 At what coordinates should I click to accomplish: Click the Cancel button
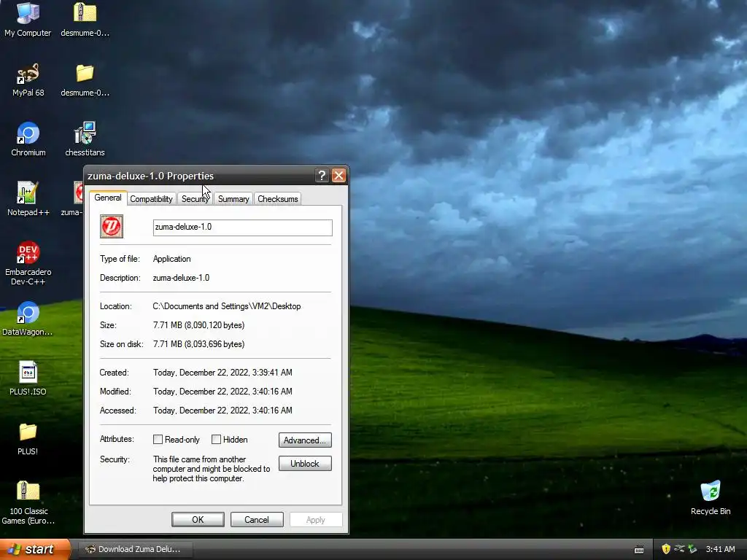257,519
